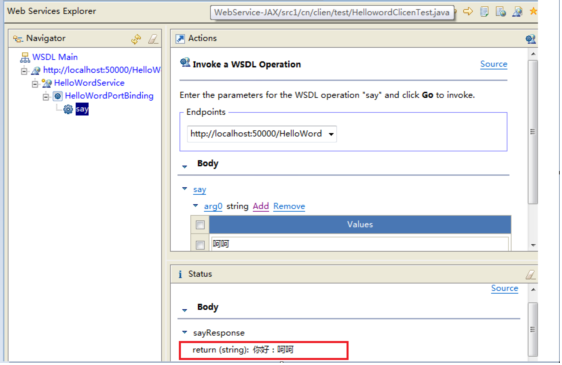Click the gear icon next to say

68,109
